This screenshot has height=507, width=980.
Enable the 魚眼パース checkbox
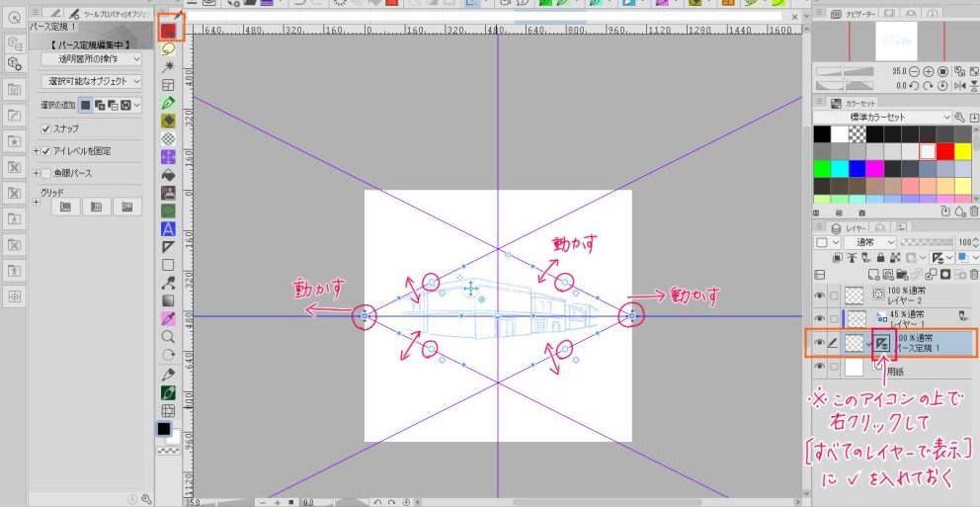[45, 173]
